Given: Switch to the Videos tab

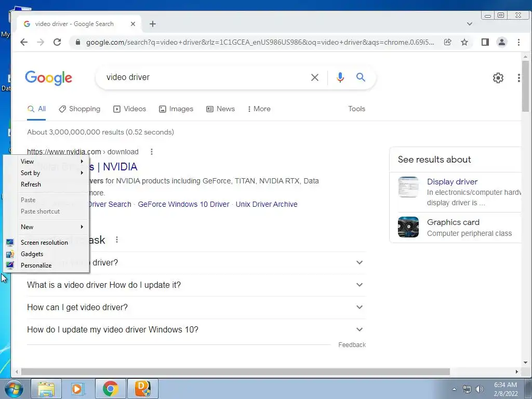Looking at the screenshot, I should pyautogui.click(x=129, y=109).
